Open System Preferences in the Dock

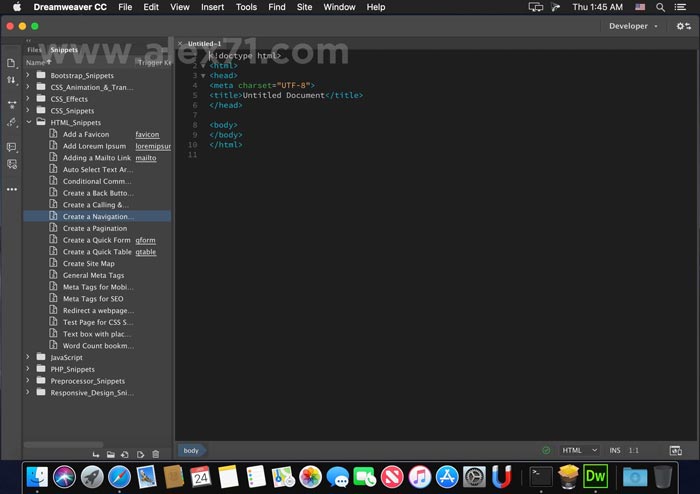click(x=474, y=476)
